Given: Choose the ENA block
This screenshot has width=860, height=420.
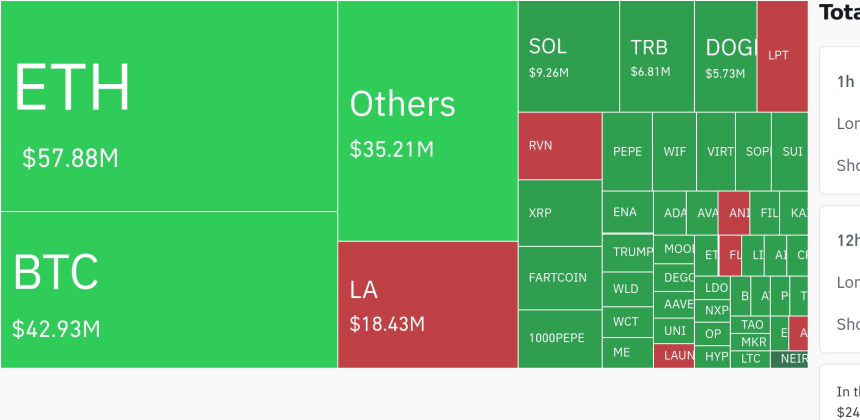Looking at the screenshot, I should (x=628, y=212).
